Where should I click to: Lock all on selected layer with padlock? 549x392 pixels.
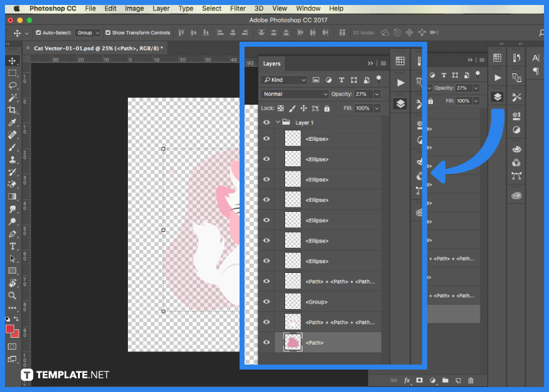coord(327,108)
